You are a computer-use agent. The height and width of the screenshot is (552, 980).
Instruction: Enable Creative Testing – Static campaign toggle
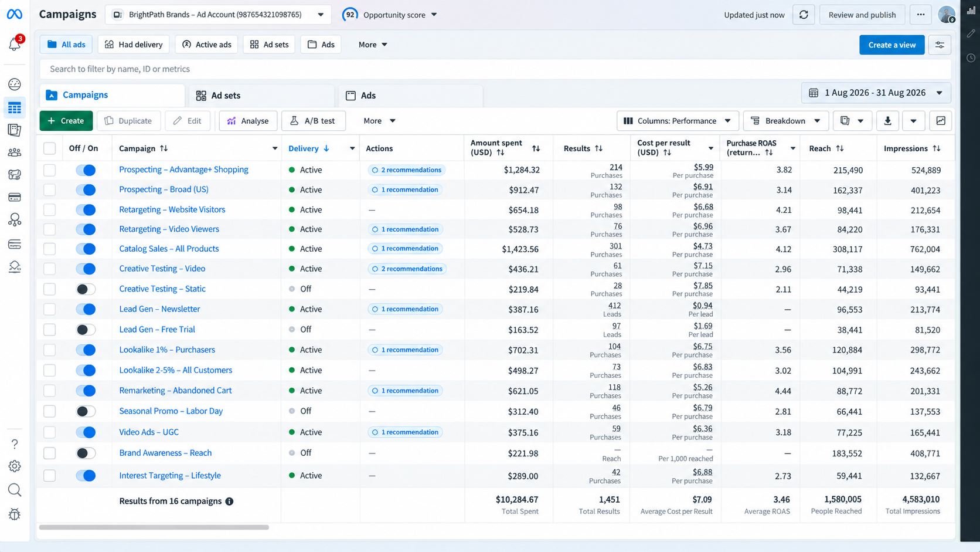(x=86, y=289)
